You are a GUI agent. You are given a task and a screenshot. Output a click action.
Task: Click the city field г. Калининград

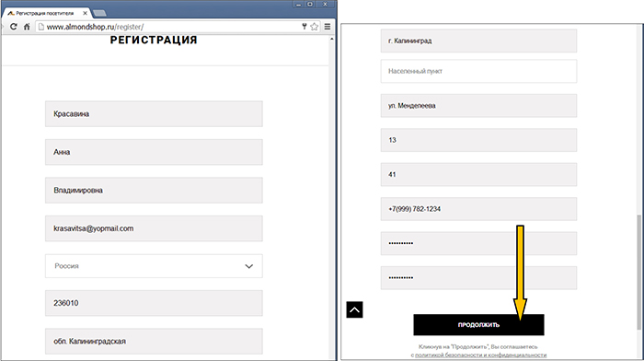click(478, 41)
